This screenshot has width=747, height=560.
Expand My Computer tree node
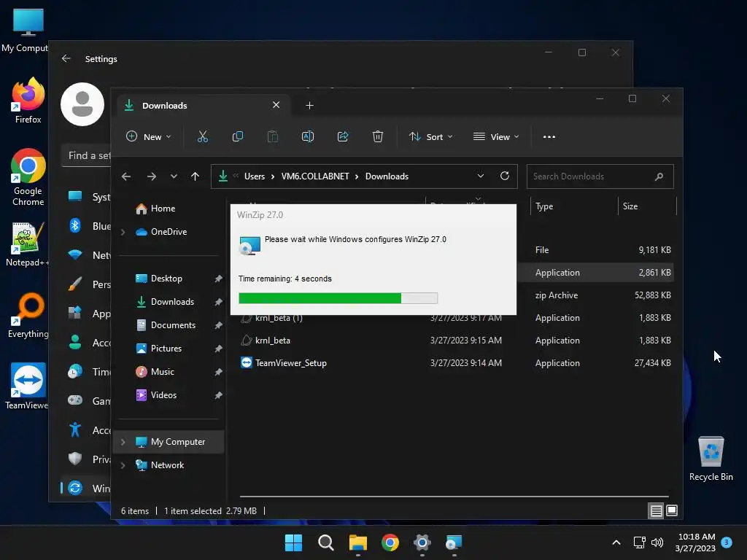point(123,442)
